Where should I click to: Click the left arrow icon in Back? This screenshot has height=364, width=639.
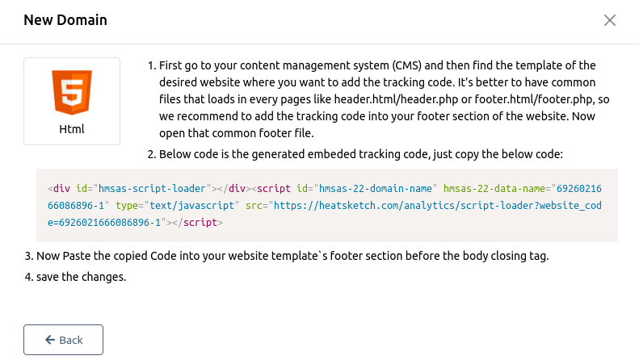(x=50, y=340)
